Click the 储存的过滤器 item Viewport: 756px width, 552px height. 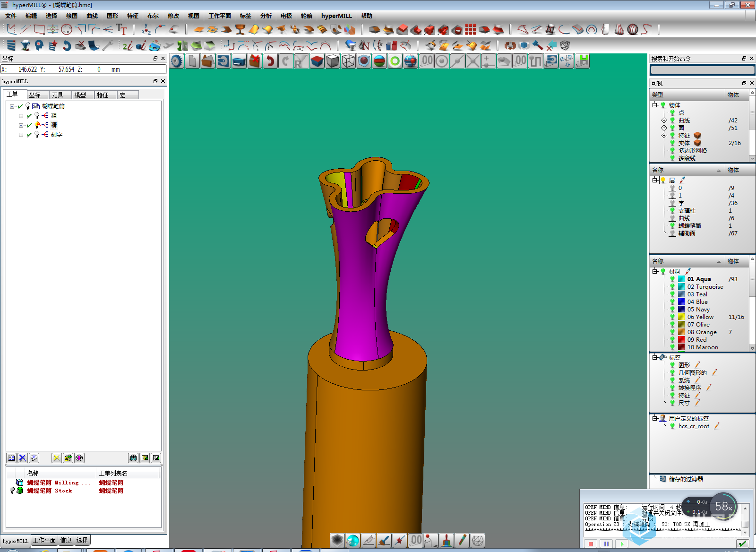(686, 479)
